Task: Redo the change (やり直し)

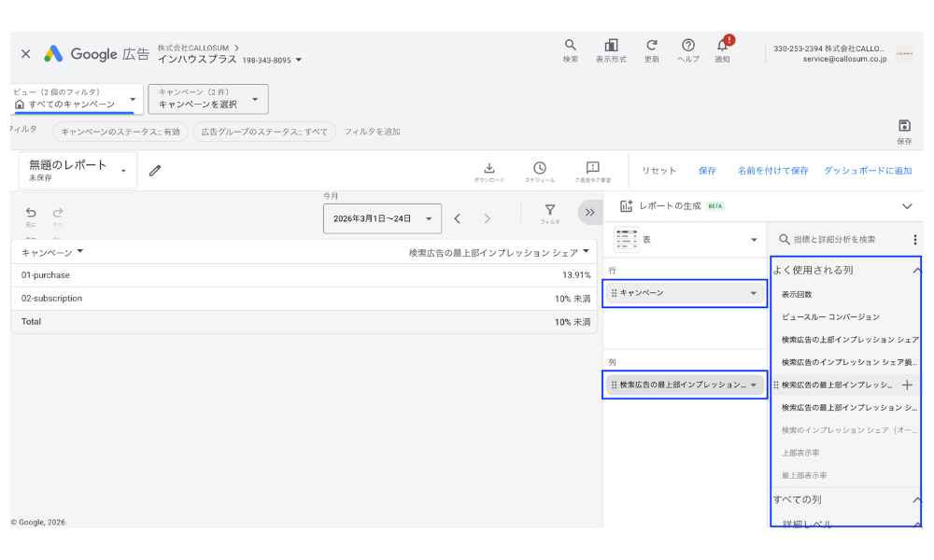Action: coord(58,216)
